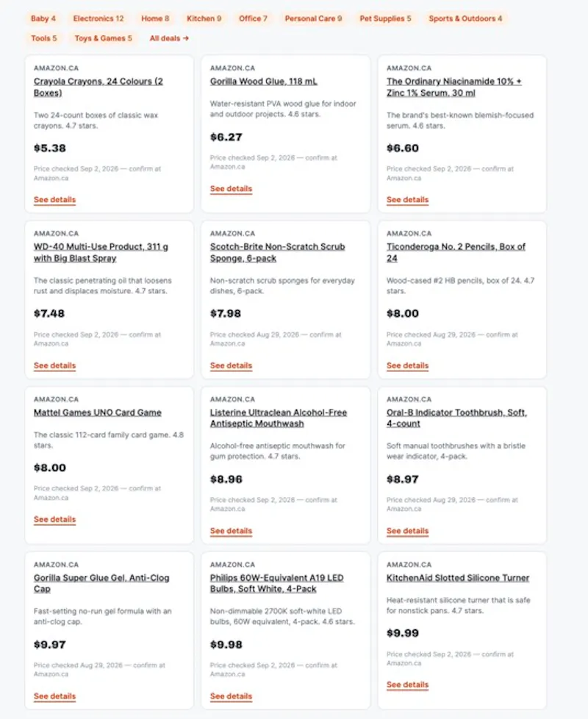See details for Listerine Ultraclean Mouthwash

(231, 531)
